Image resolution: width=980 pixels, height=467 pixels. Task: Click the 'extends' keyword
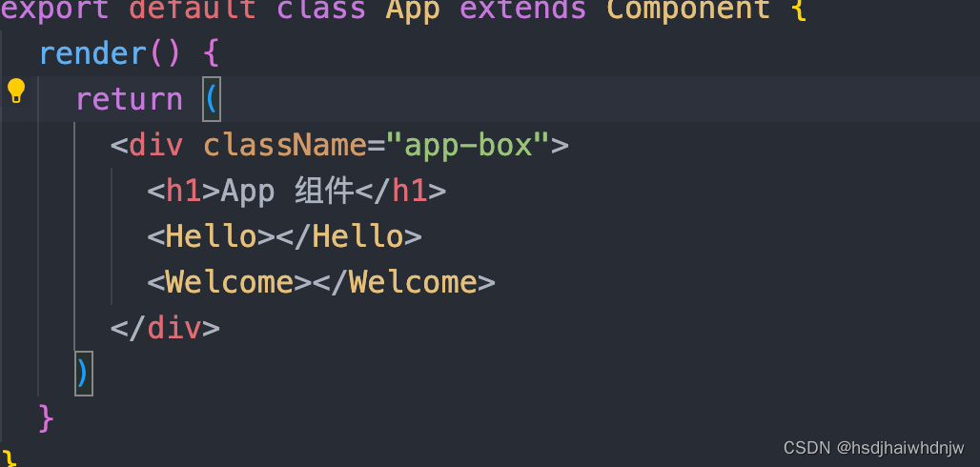coord(523,9)
